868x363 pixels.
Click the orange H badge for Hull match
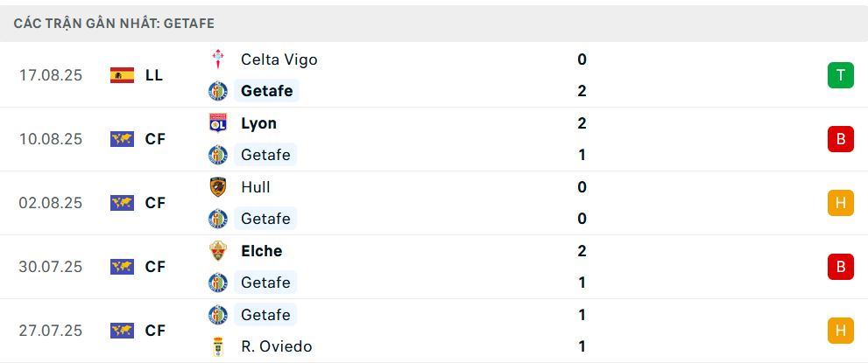tap(840, 203)
